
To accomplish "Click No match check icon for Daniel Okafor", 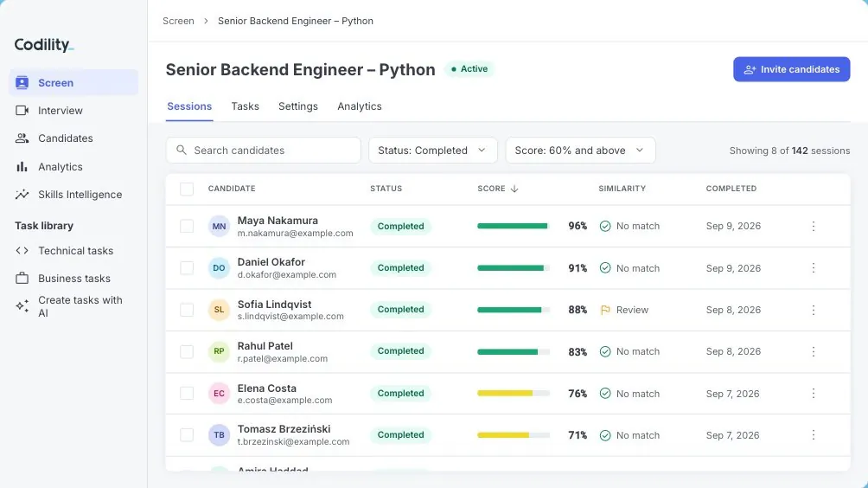I will (x=605, y=268).
